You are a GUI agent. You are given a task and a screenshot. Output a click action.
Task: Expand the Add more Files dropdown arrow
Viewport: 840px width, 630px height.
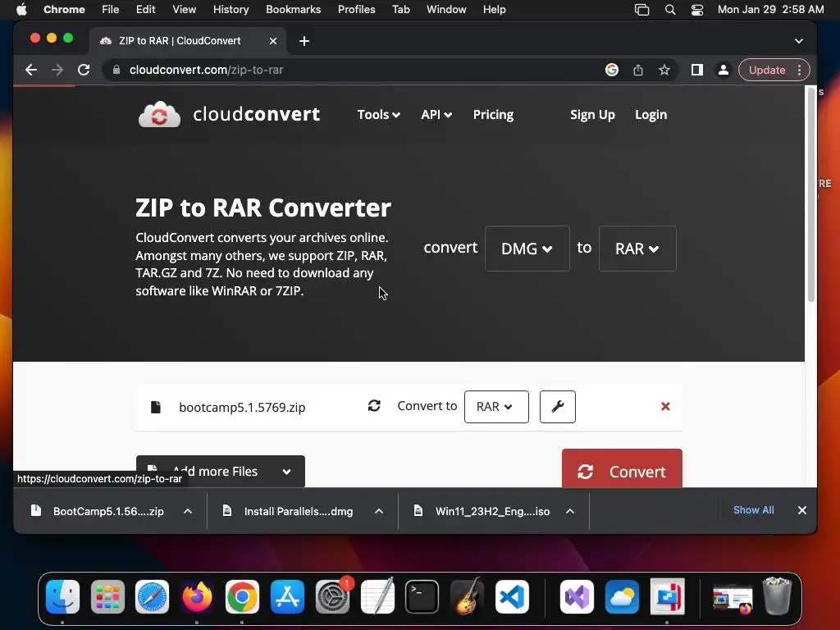point(286,472)
